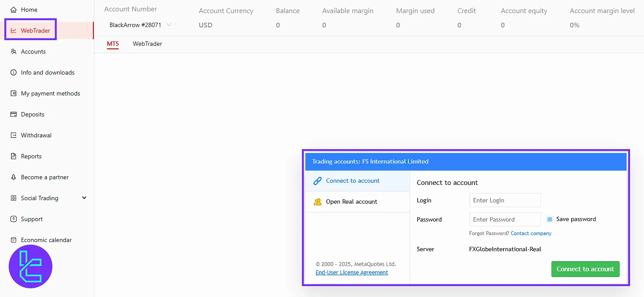Screen dimensions: 644x297
Task: Click the Become a partner rocket icon
Action: [14, 177]
